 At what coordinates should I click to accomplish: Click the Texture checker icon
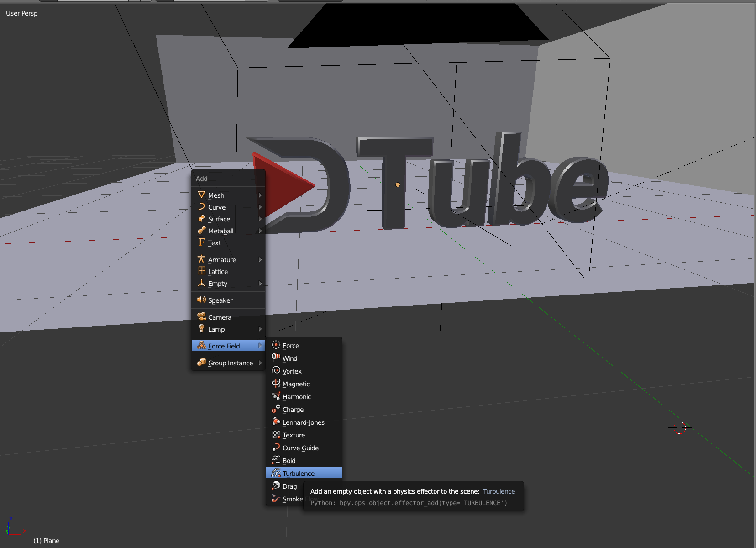click(276, 435)
